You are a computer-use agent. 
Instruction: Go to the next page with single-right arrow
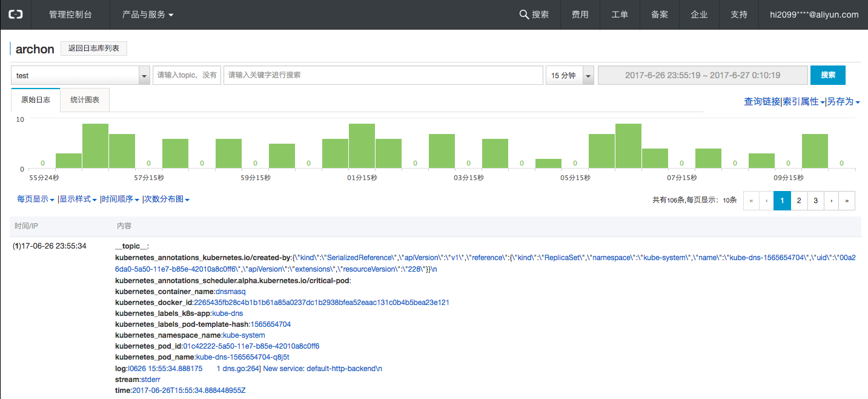point(832,200)
